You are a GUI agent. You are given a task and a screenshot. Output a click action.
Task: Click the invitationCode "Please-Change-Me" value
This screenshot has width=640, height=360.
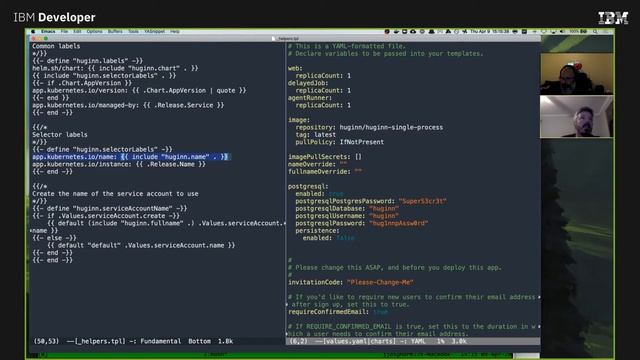(x=380, y=282)
